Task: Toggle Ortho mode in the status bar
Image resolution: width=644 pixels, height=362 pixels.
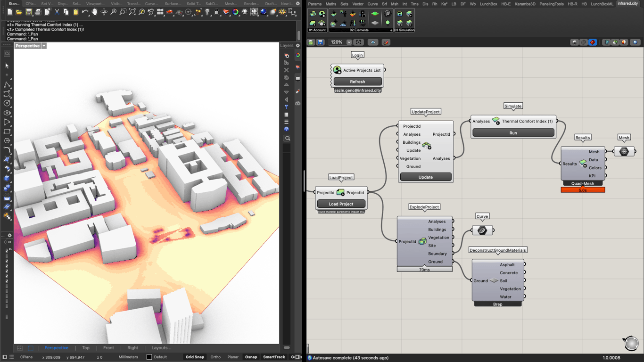Action: click(x=215, y=357)
